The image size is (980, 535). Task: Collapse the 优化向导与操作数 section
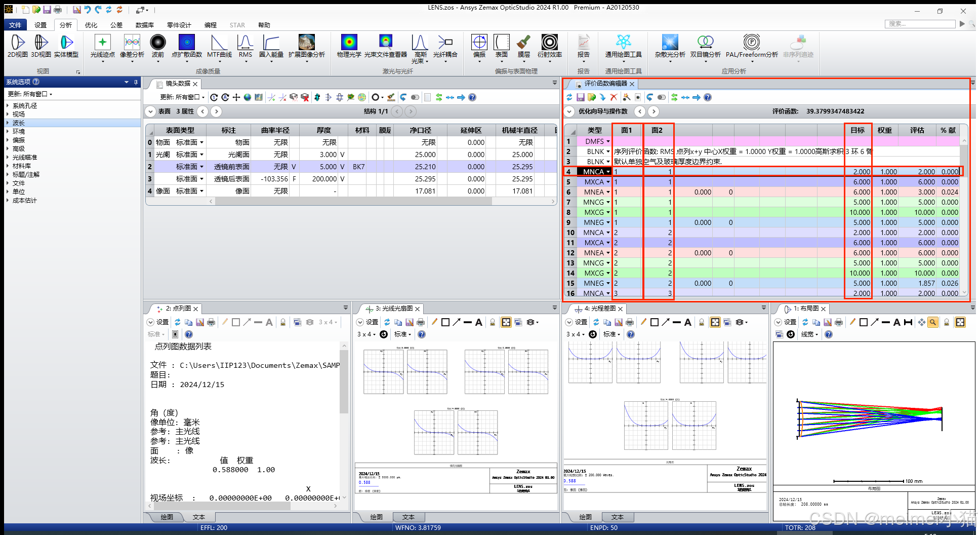pos(569,111)
